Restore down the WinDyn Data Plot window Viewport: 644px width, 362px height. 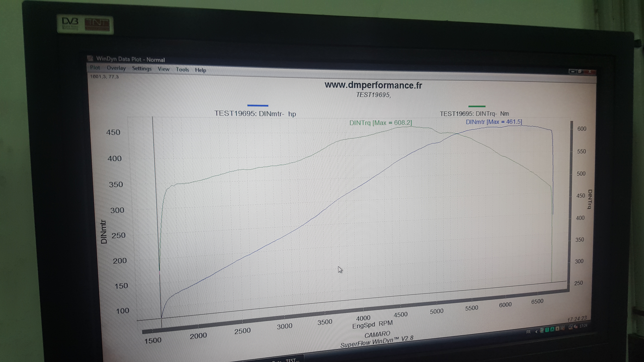pos(580,72)
